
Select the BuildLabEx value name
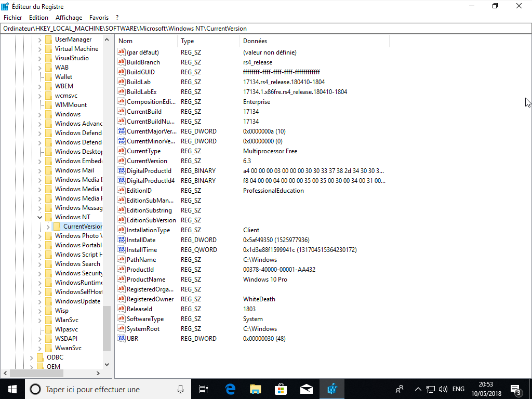(141, 91)
